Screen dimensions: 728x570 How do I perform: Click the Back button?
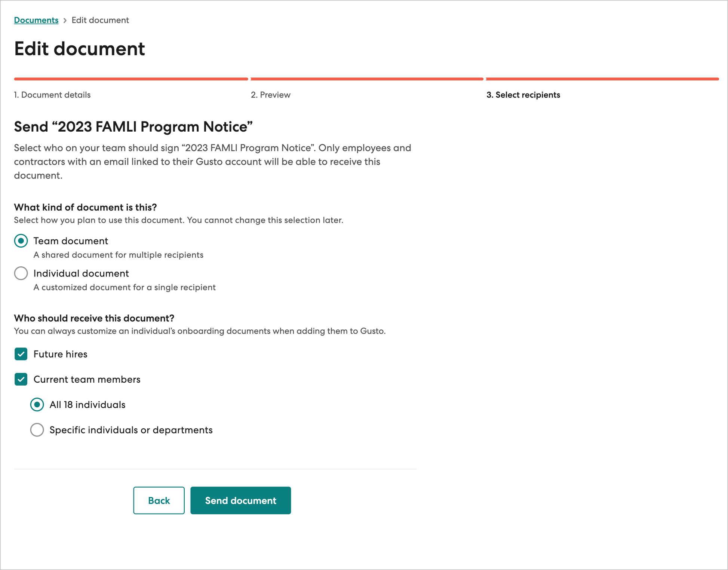point(159,500)
